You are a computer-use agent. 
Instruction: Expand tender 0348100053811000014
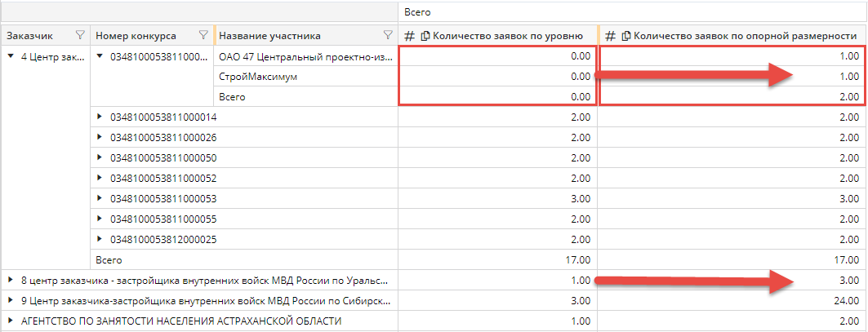[100, 117]
